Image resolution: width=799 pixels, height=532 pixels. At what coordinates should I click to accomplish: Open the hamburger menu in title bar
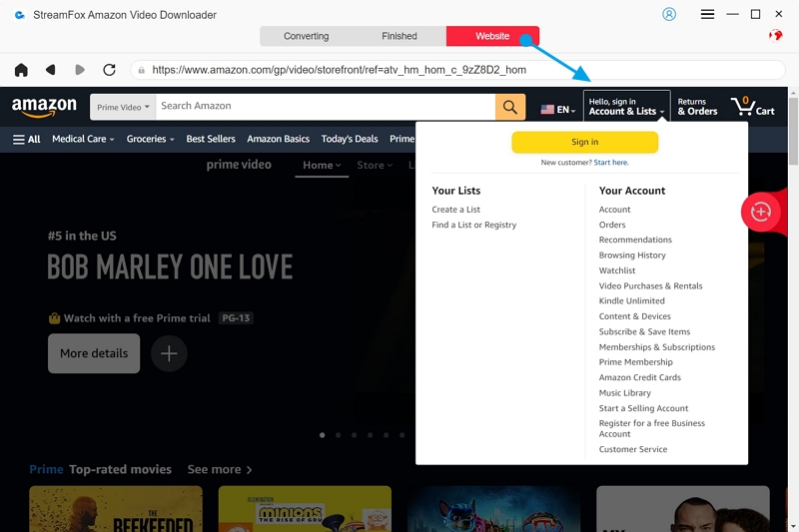(707, 14)
